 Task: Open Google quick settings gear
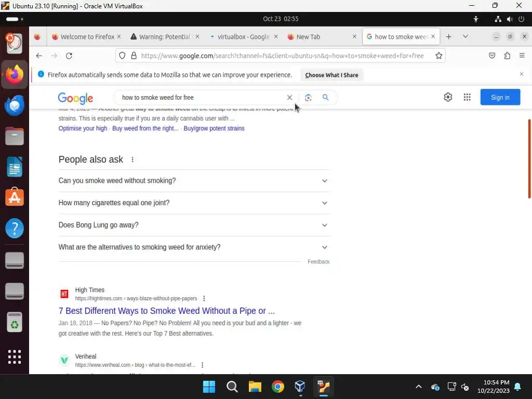coord(448,97)
